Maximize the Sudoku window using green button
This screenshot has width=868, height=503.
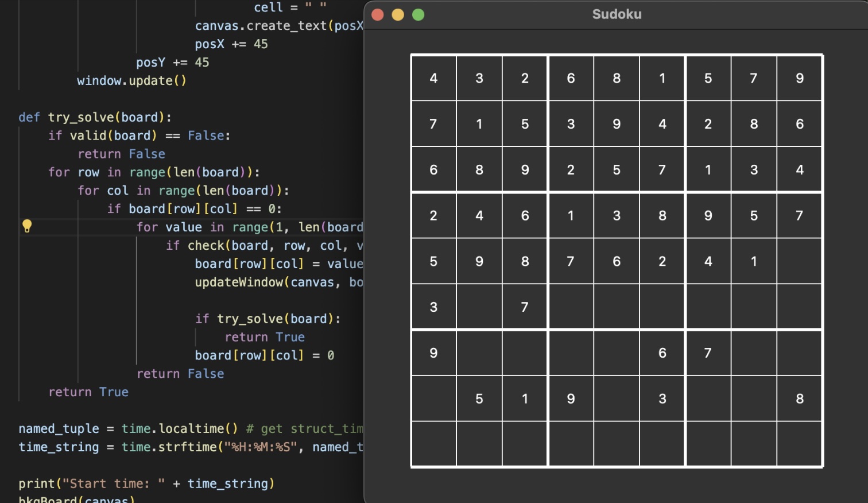click(x=418, y=15)
